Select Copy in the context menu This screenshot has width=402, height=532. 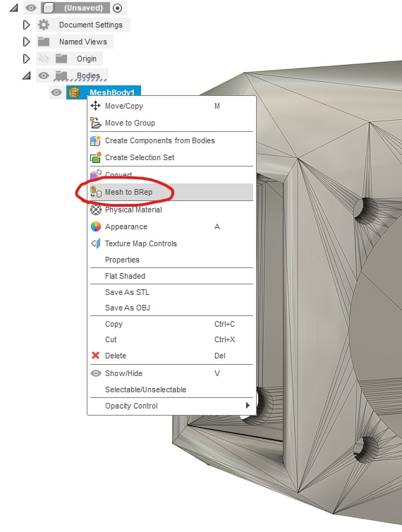coord(171,324)
